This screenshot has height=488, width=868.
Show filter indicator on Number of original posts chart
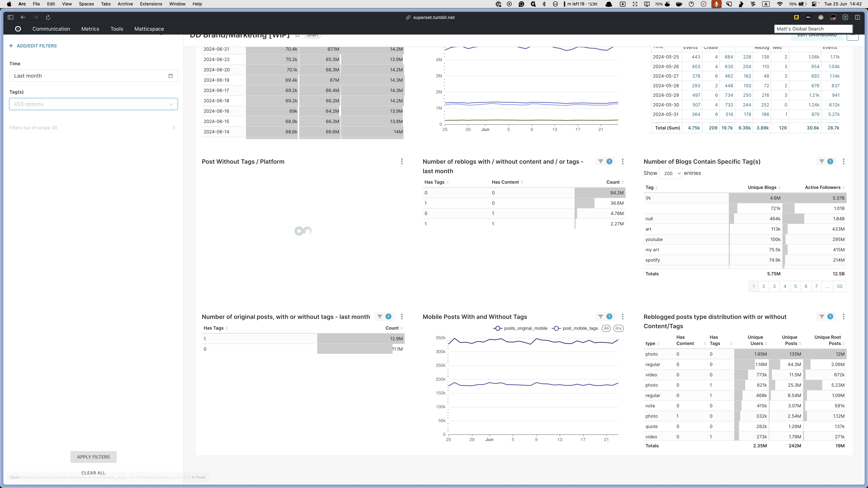point(384,317)
